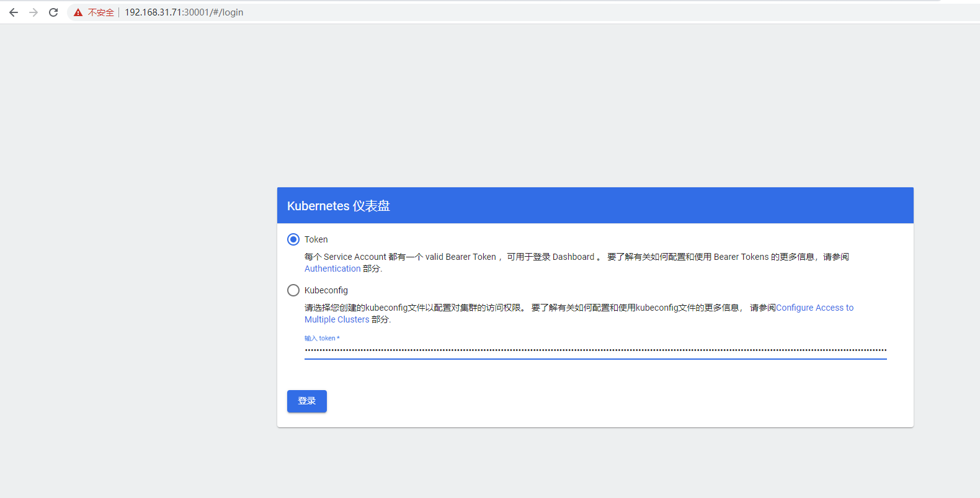Click the Token option label text
980x498 pixels.
pyautogui.click(x=316, y=239)
